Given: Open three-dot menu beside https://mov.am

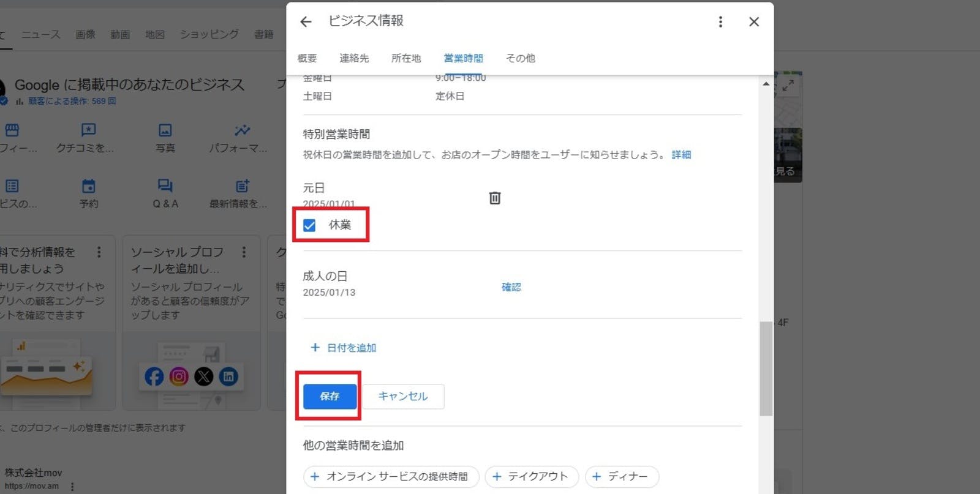Looking at the screenshot, I should pos(72,487).
